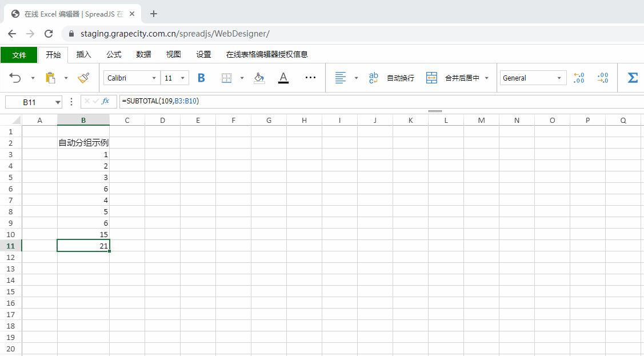
Task: Click the more options ellipsis button
Action: [x=310, y=77]
